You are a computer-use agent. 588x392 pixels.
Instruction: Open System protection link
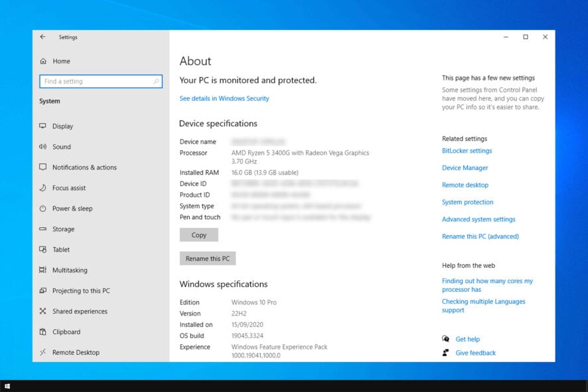(468, 202)
